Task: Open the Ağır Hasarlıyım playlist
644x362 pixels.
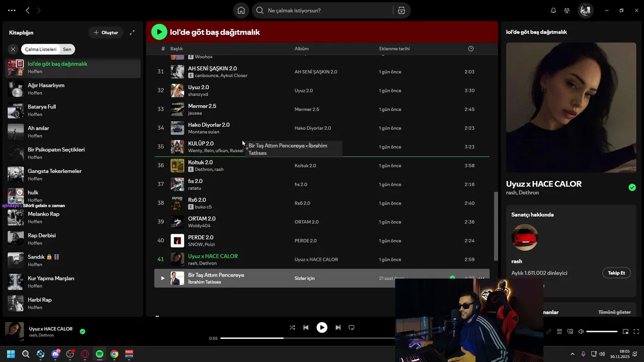Action: point(73,89)
